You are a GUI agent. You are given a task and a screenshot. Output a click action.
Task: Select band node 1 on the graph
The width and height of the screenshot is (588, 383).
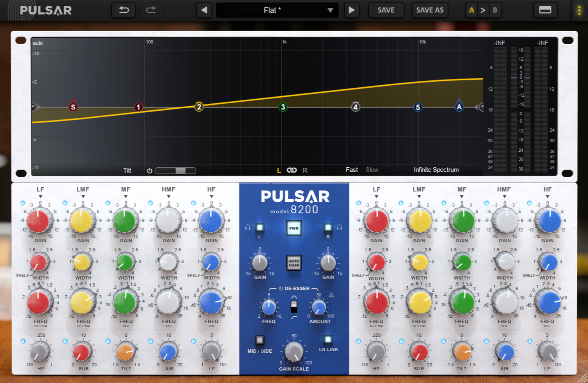pyautogui.click(x=139, y=107)
